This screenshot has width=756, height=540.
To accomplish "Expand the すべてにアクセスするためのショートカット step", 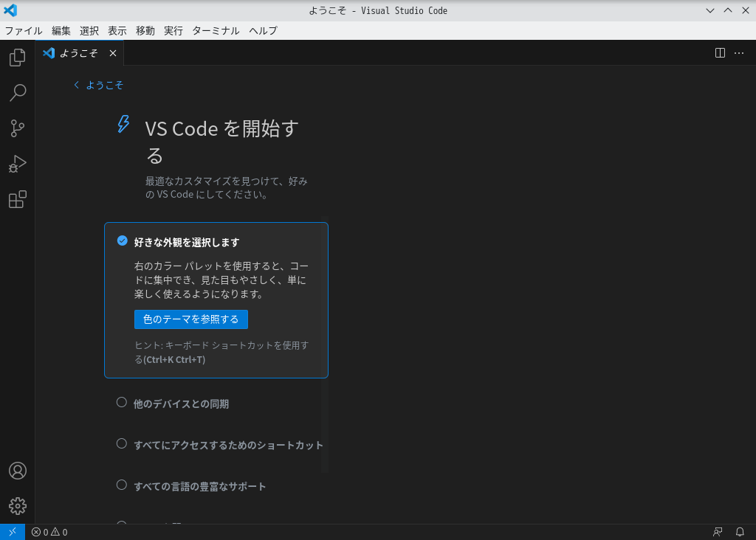I will point(228,445).
